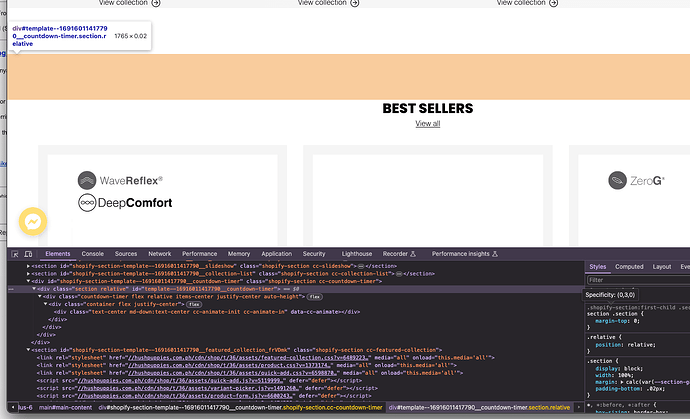Select shopify-section cc-countdown-timer breadcrumb
This screenshot has width=690, height=419.
tap(240, 408)
